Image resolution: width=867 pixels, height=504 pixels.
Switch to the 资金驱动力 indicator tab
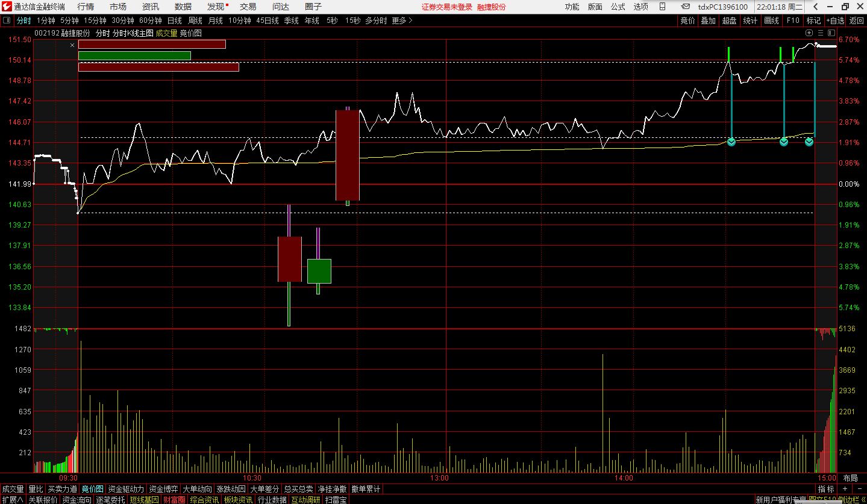point(126,489)
